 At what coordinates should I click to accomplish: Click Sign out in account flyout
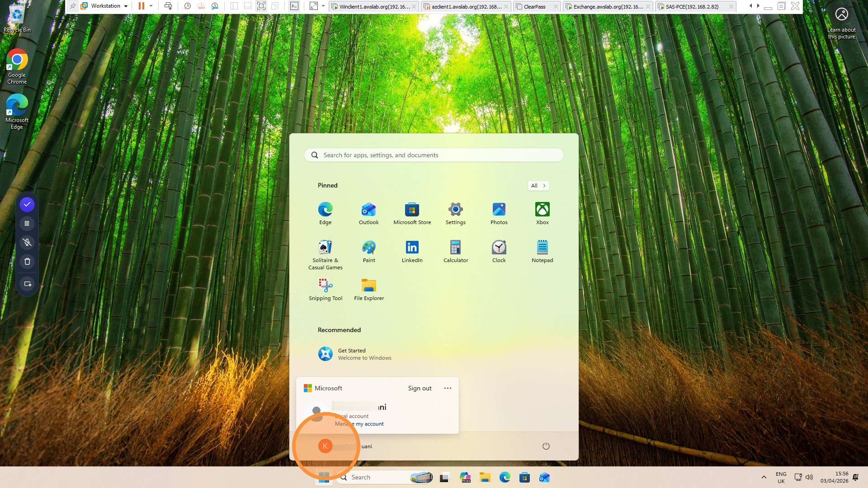(420, 388)
